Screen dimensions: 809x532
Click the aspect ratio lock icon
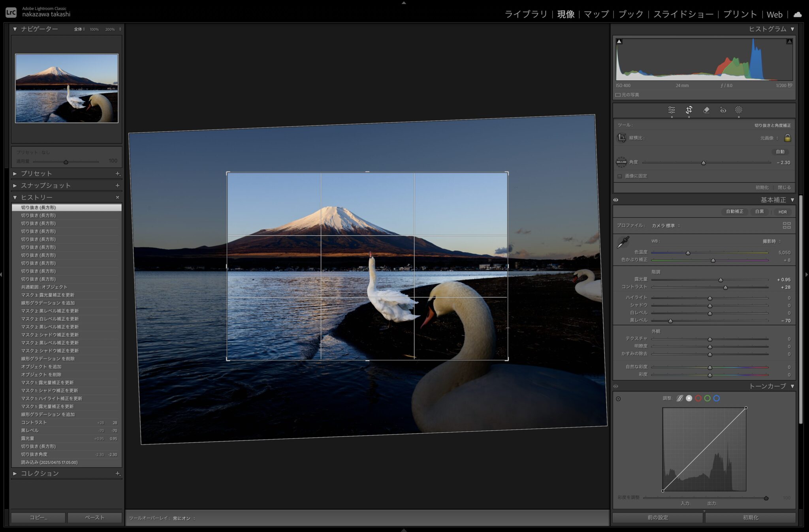(x=787, y=138)
